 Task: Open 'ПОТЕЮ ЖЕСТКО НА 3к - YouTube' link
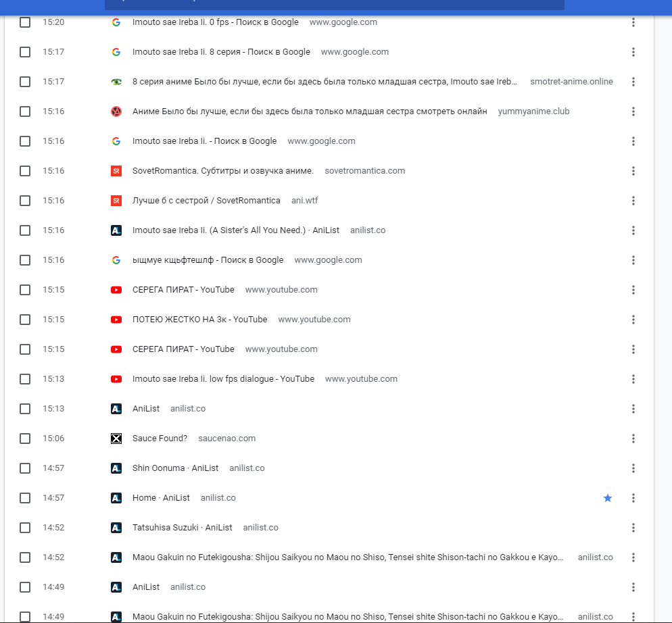pos(199,320)
